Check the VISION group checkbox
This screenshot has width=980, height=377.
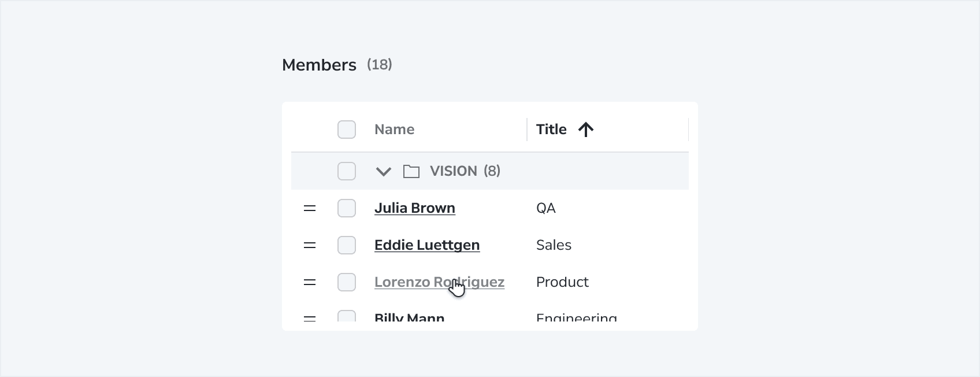tap(347, 171)
